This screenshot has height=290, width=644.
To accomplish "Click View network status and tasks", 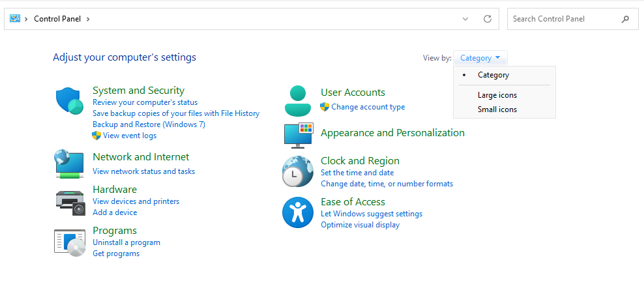I will (144, 171).
